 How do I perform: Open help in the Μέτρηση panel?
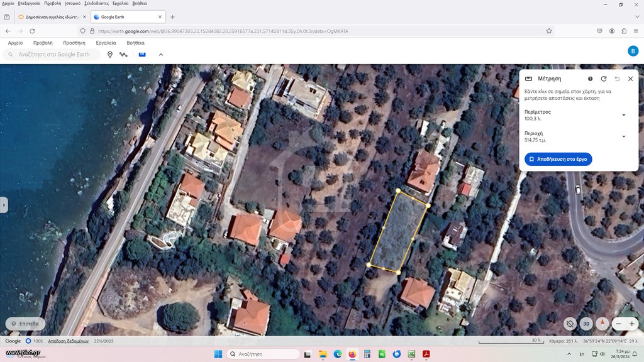(590, 79)
